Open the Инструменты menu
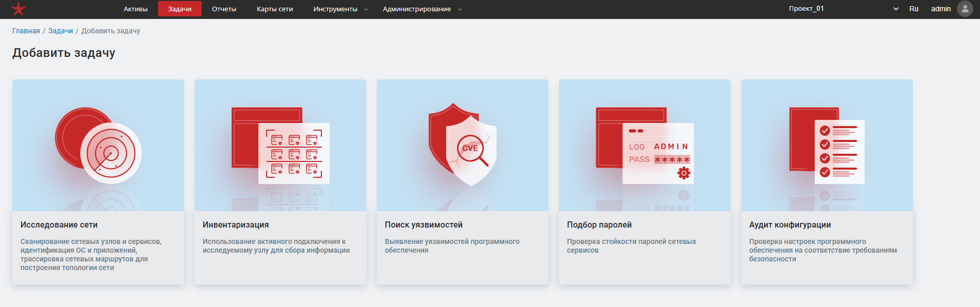Viewport: 980px width, 307px height. pos(335,9)
